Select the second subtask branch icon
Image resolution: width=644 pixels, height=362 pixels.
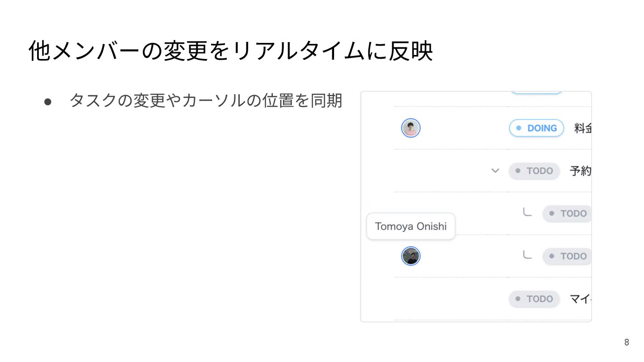(528, 255)
